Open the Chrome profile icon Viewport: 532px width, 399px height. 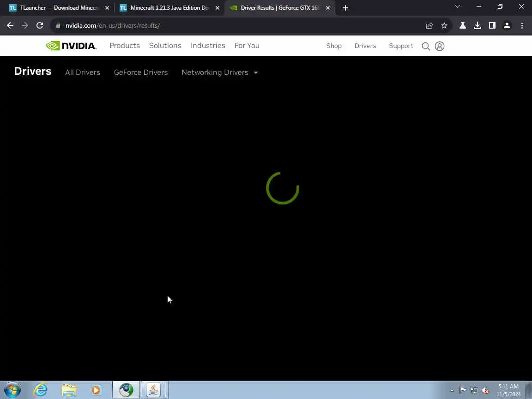tap(507, 25)
